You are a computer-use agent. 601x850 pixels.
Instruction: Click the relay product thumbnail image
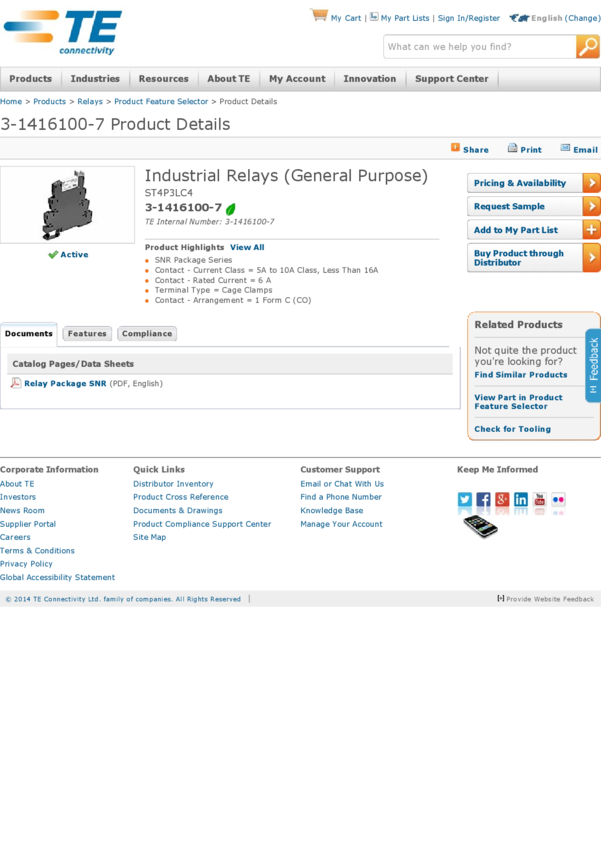pos(67,205)
